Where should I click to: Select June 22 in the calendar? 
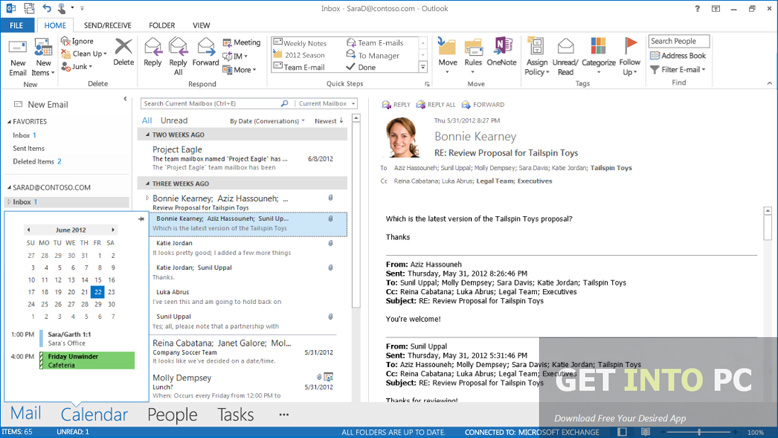click(98, 292)
